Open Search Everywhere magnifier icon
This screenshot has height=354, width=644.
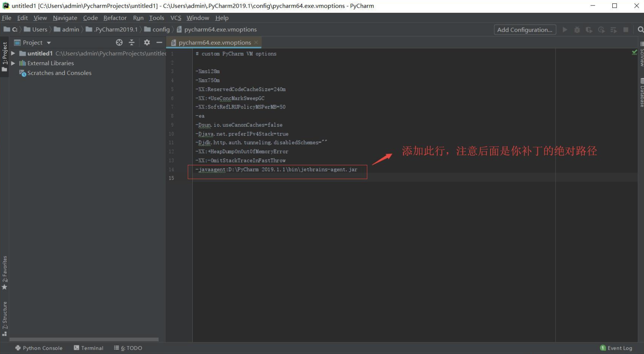tap(640, 29)
